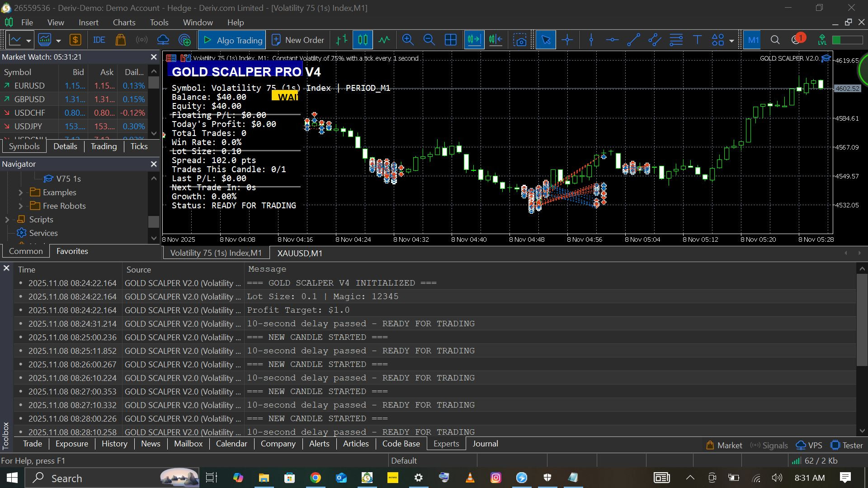Screen dimensions: 868x488
Task: Switch to the XAUUSD,M1 chart tab
Action: [x=300, y=253]
